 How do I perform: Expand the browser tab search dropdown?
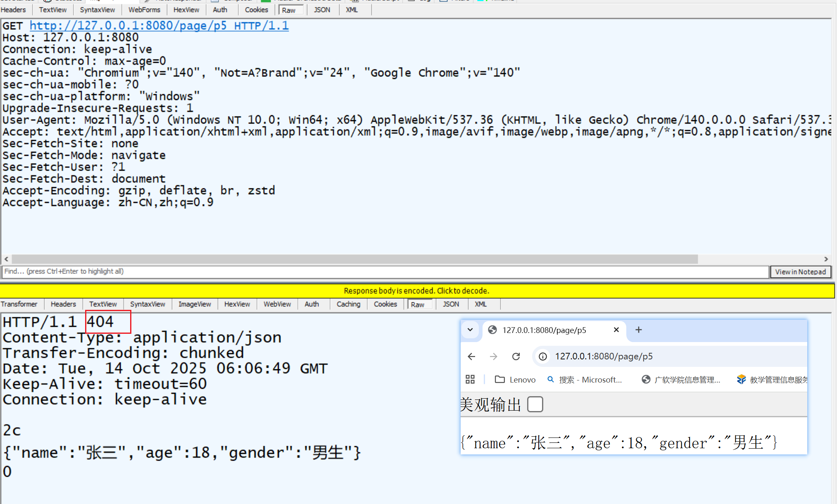click(x=470, y=330)
